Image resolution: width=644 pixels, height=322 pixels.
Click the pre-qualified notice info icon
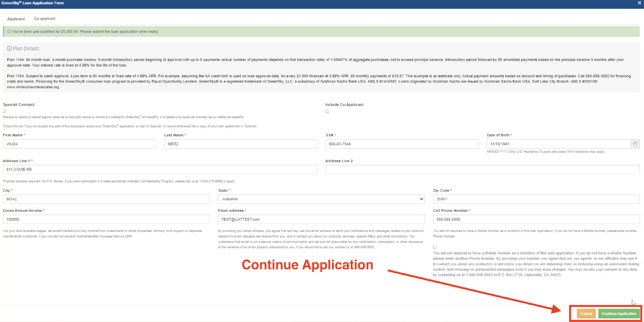[9, 32]
